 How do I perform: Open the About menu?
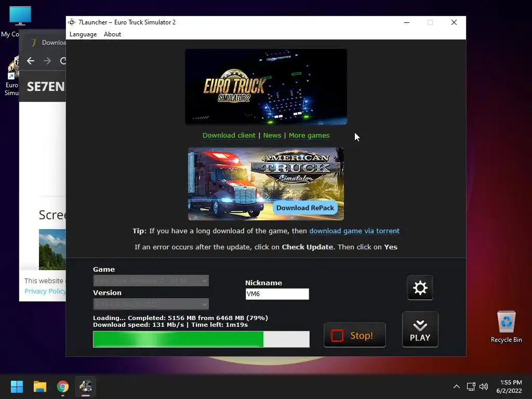point(112,34)
